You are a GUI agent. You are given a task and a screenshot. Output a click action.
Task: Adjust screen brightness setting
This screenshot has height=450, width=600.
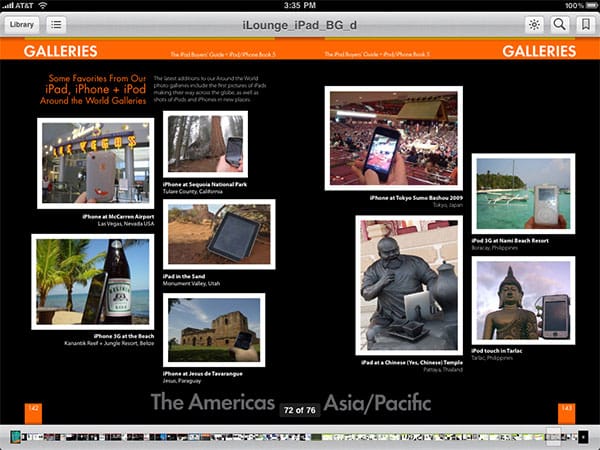[x=534, y=24]
